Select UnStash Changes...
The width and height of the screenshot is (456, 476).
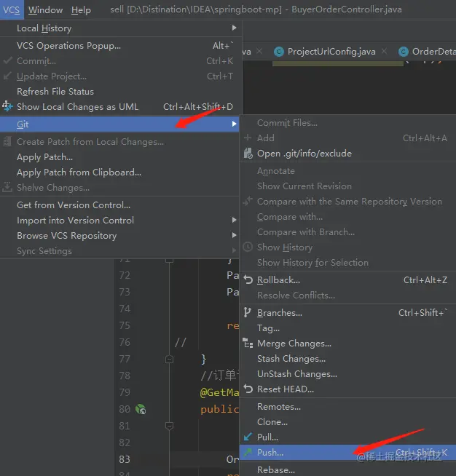(x=348, y=374)
